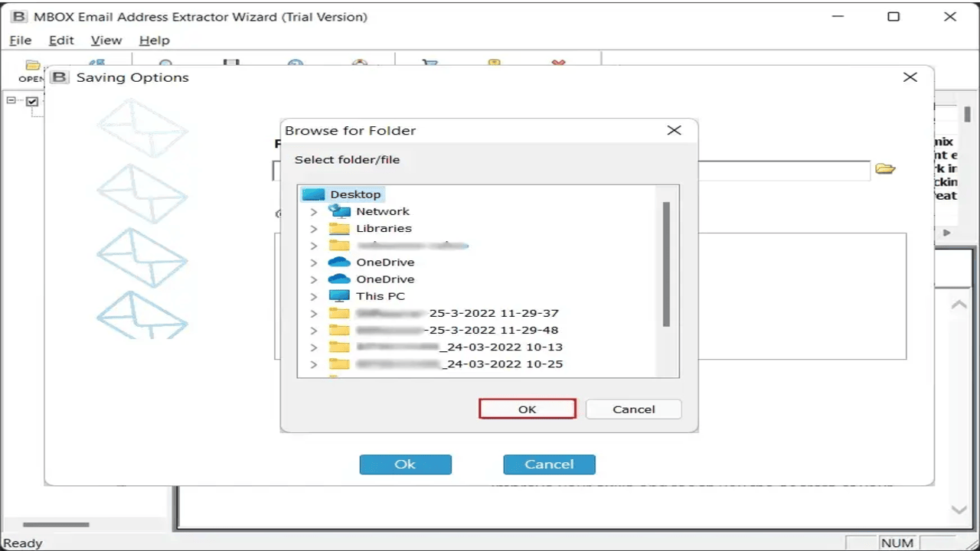Click the folder tree vertical scrollbar
Image resolution: width=980 pixels, height=551 pixels.
666,264
